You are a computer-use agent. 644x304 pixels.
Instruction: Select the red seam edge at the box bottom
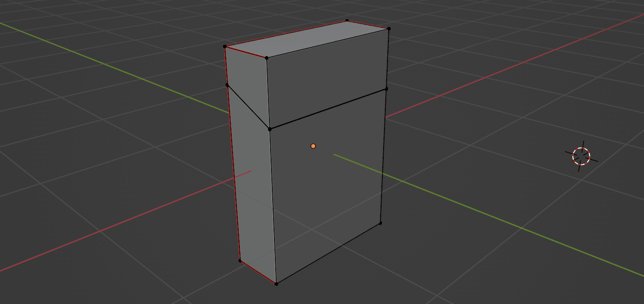tap(258, 272)
